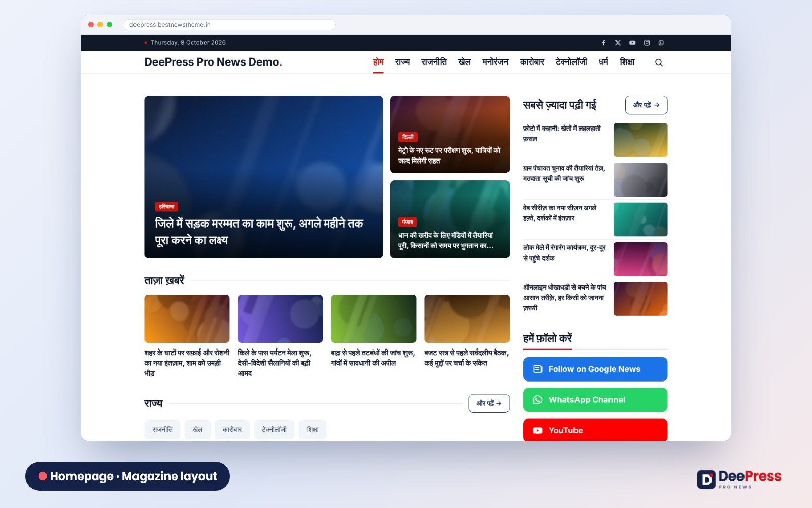Click the WhatsApp Channel button
The image size is (812, 508).
595,400
